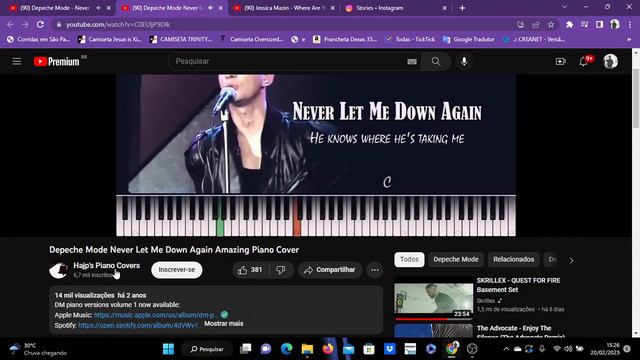Open volume control in system tray
640x360 pixels.
coord(568,349)
